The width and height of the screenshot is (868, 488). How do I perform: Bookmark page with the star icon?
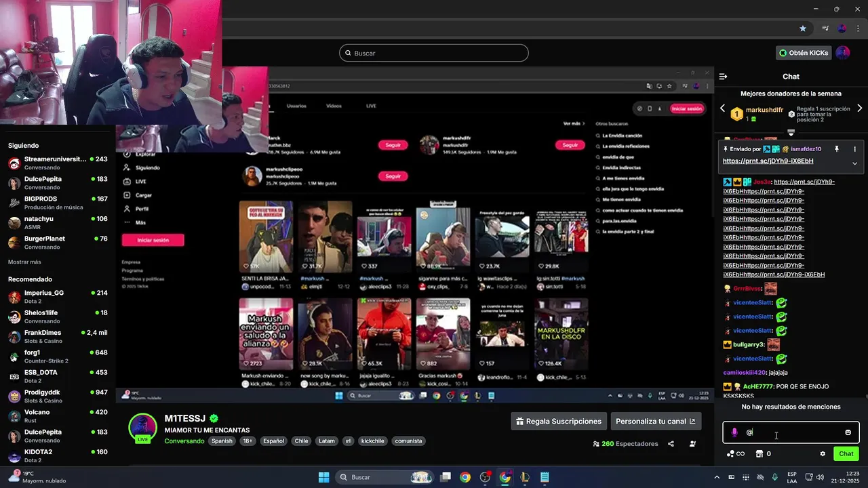[803, 28]
